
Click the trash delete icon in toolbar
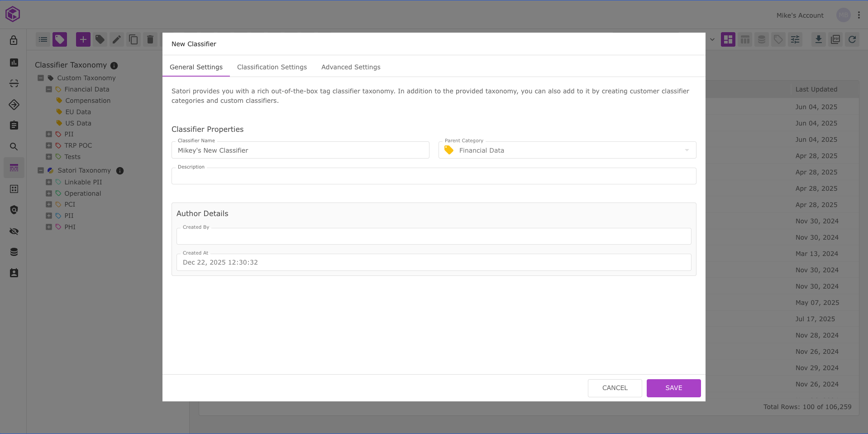(150, 40)
